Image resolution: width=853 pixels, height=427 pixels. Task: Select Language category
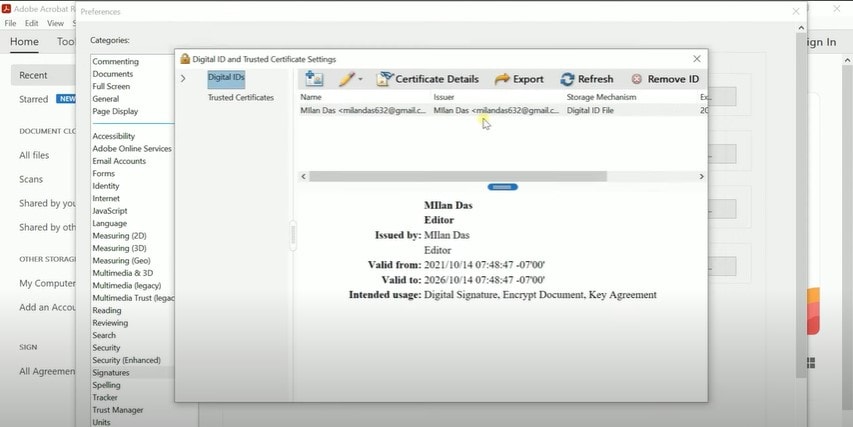pos(109,224)
